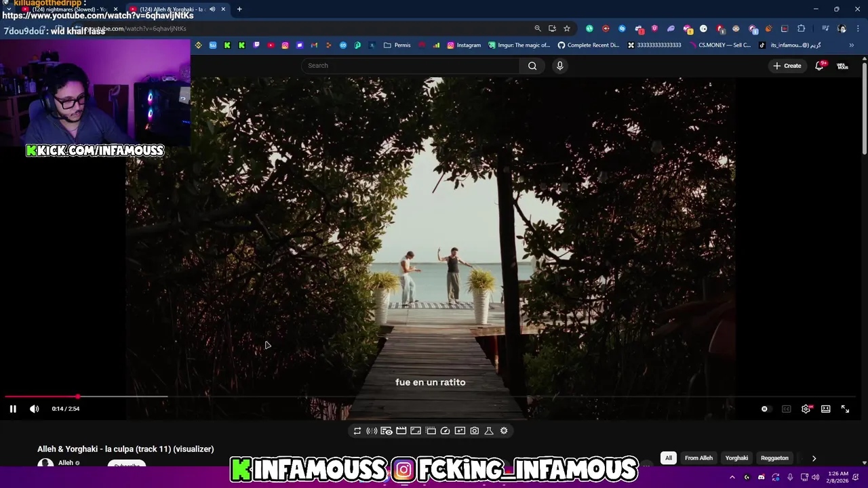Click the Gmail bookmark icon
The height and width of the screenshot is (488, 868).
314,45
